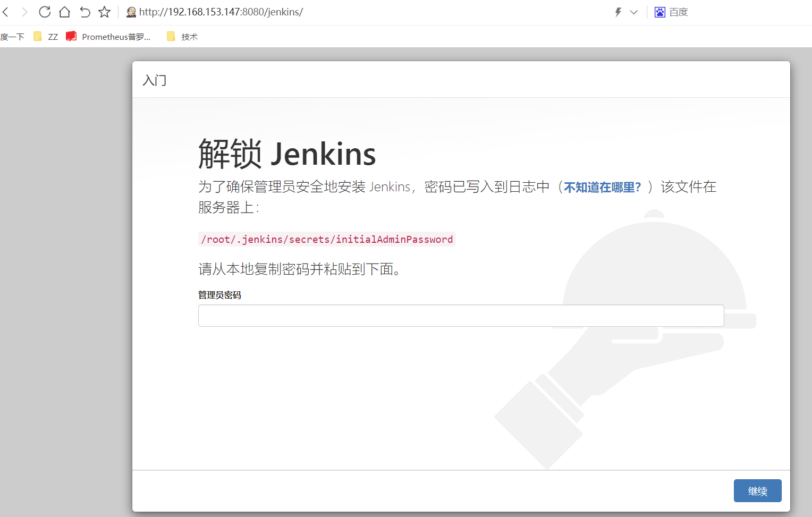Click the address bar URL
812x517 pixels.
coord(221,12)
